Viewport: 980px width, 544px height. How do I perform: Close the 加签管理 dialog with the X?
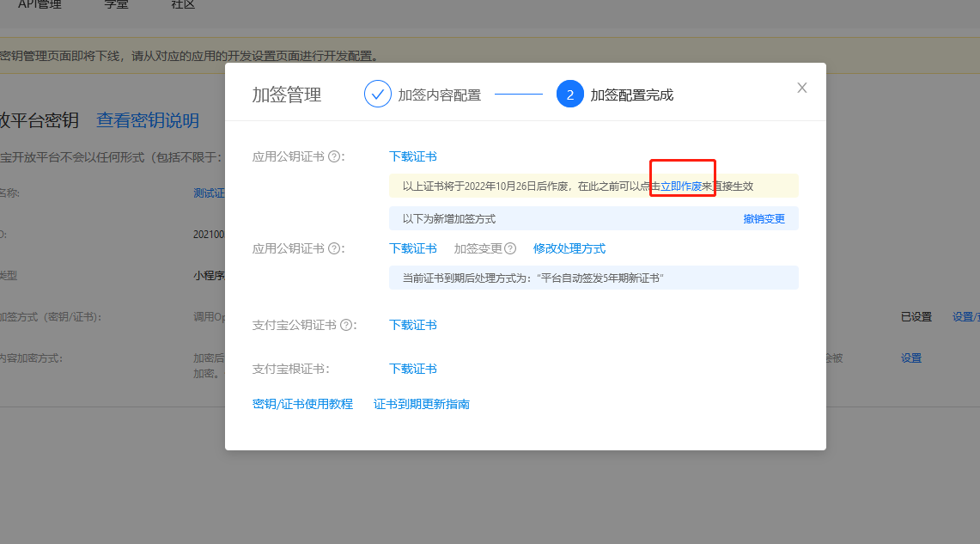(x=801, y=87)
